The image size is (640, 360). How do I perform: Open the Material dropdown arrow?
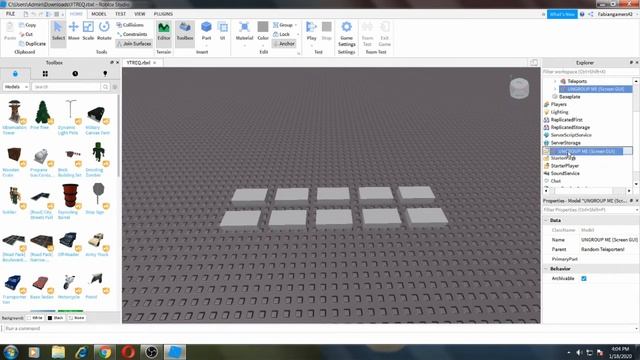244,45
